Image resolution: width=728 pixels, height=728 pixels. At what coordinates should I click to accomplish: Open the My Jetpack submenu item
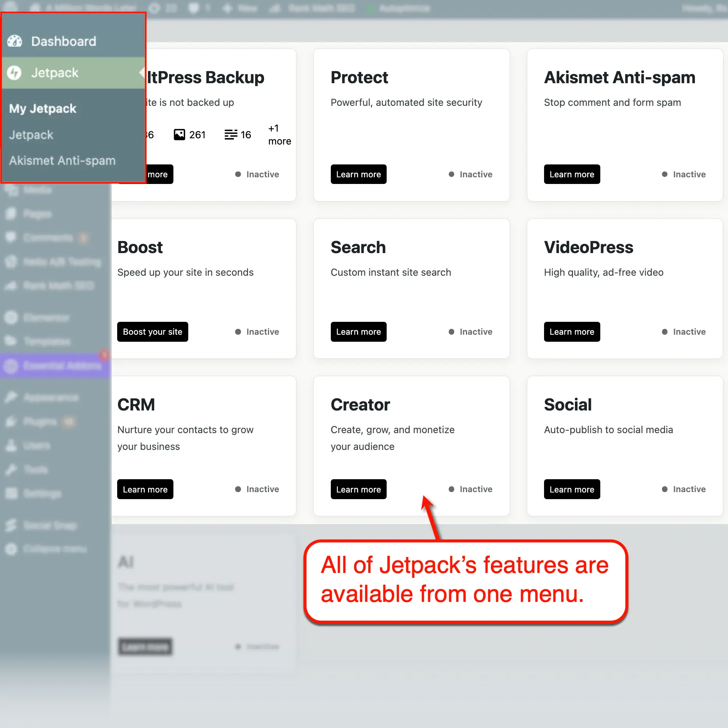43,109
